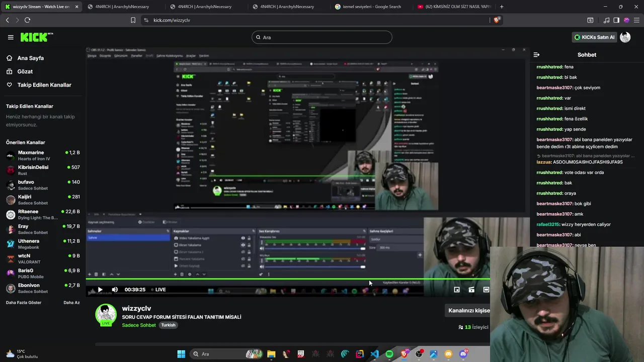Collapse the Sohbet chat panel arrow

[536, 55]
